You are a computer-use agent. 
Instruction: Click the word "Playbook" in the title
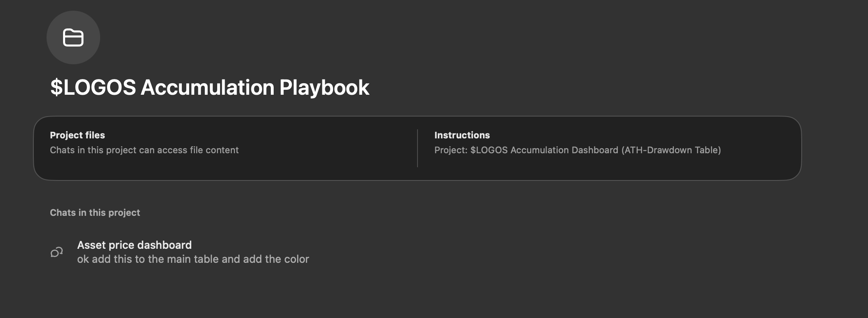pyautogui.click(x=324, y=87)
